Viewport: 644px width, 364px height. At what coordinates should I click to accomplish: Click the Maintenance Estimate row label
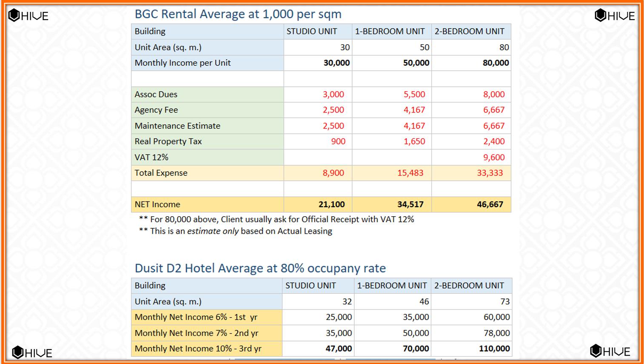(x=177, y=126)
